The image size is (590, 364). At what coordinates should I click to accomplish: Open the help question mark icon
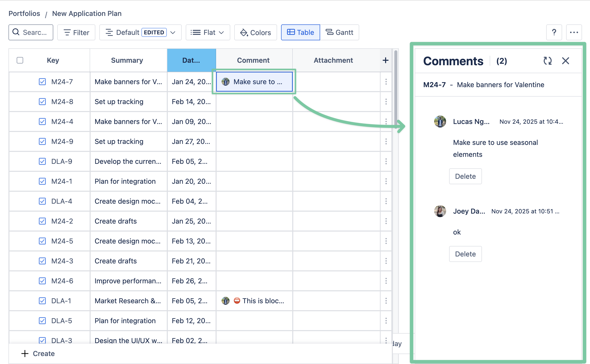click(554, 32)
